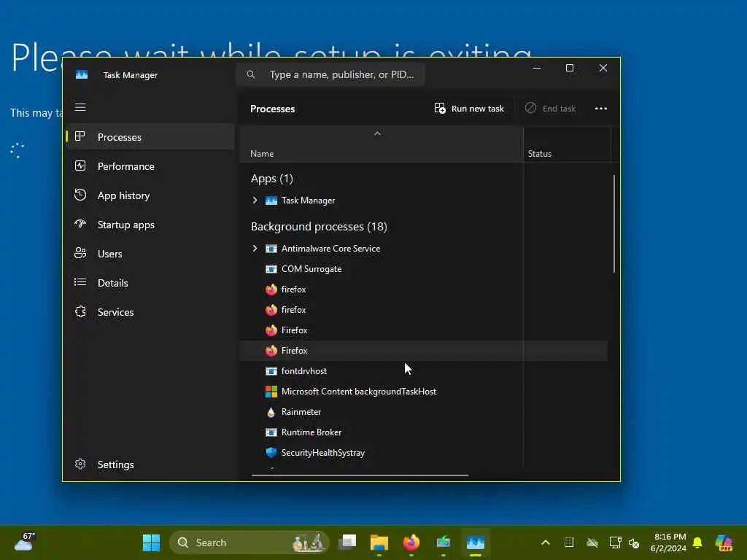Select the COM Surrogate process
This screenshot has width=747, height=560.
[424, 269]
